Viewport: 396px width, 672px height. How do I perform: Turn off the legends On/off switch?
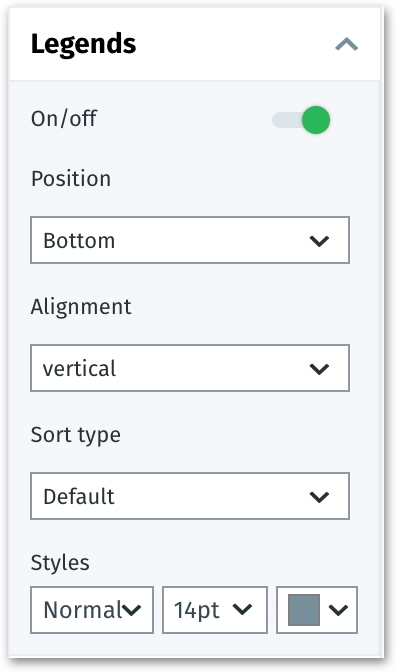[301, 120]
